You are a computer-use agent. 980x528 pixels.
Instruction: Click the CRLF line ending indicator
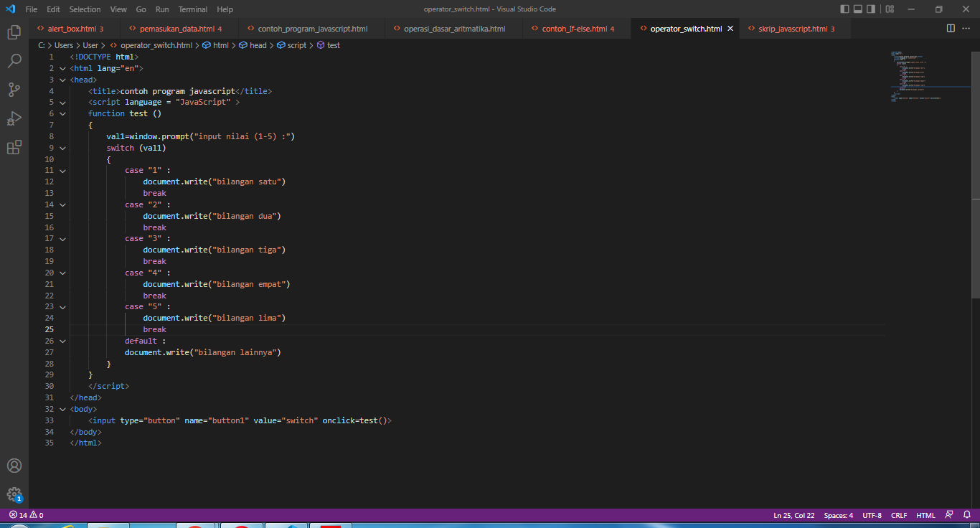[x=898, y=514]
